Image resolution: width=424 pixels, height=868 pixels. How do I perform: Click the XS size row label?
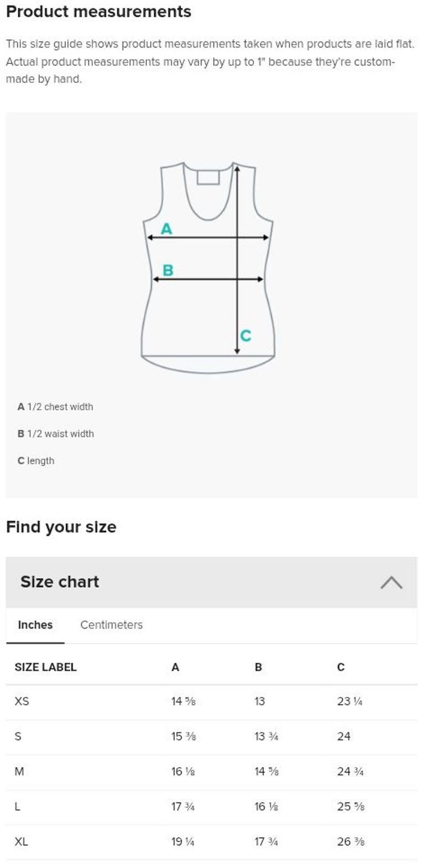(22, 701)
